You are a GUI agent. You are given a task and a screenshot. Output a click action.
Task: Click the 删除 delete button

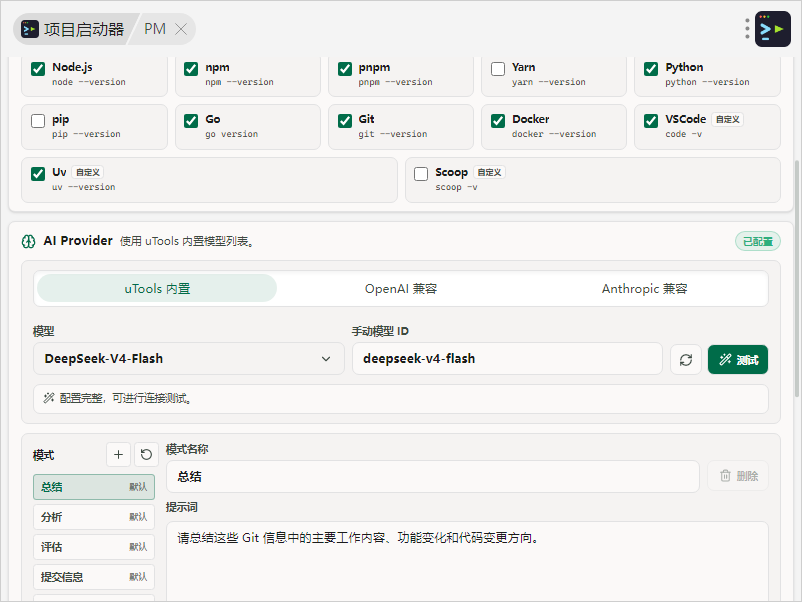(738, 476)
